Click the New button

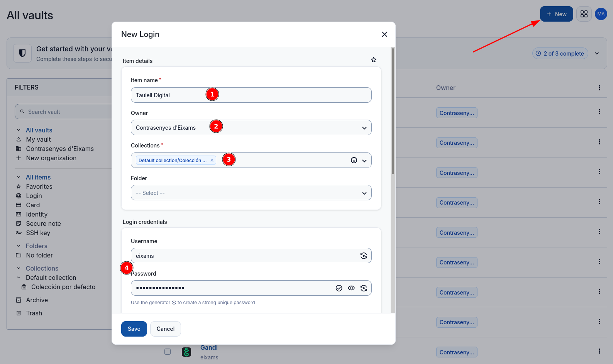(557, 14)
